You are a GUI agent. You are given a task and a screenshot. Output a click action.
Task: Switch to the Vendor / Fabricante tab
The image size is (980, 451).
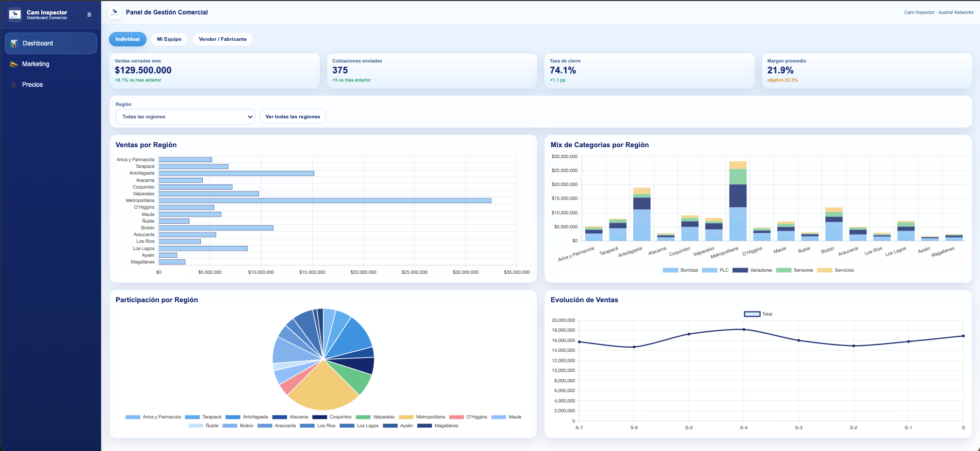point(222,39)
